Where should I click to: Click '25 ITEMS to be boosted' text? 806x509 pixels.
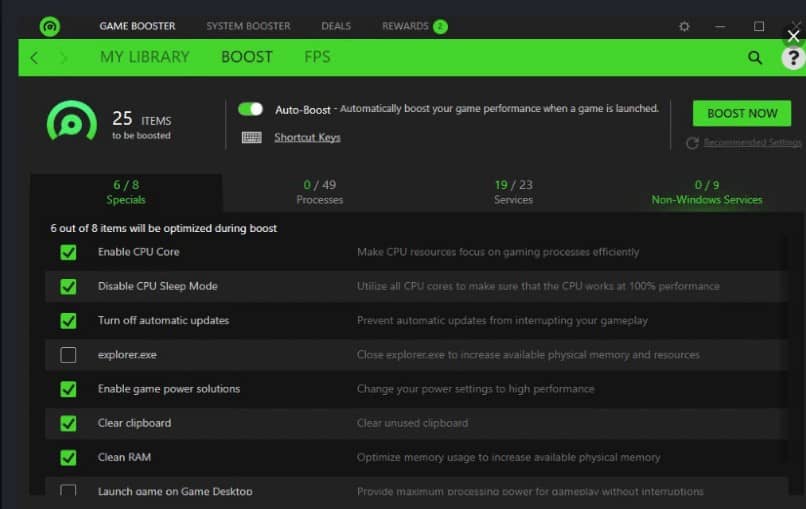click(142, 124)
